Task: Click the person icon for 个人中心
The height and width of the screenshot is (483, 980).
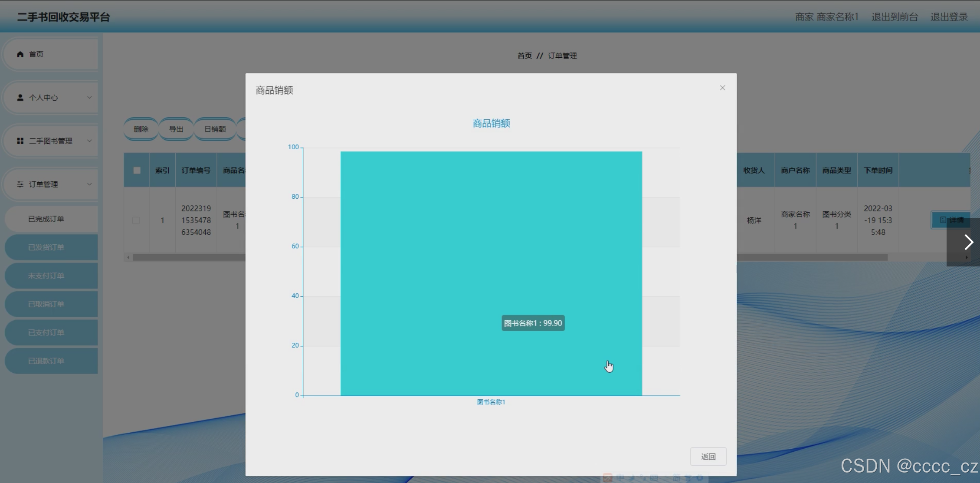Action: (20, 98)
